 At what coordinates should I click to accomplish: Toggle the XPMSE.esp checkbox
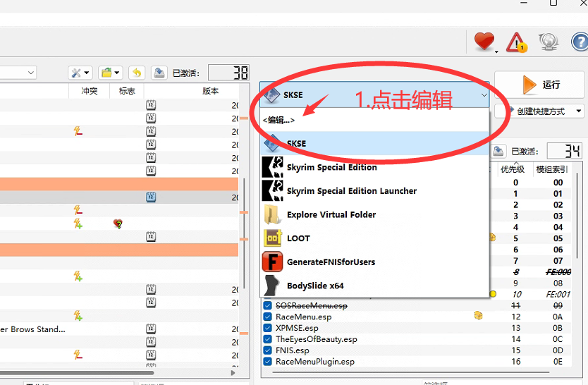point(267,328)
